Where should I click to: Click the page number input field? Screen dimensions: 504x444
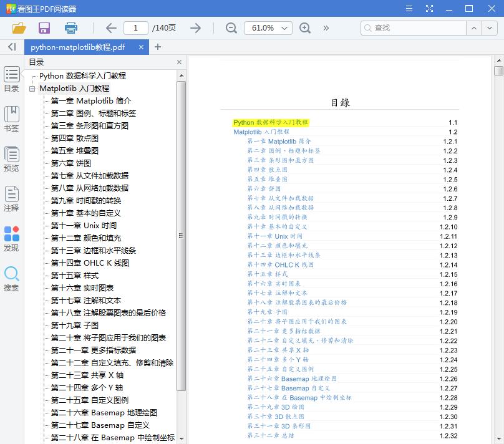[x=135, y=28]
